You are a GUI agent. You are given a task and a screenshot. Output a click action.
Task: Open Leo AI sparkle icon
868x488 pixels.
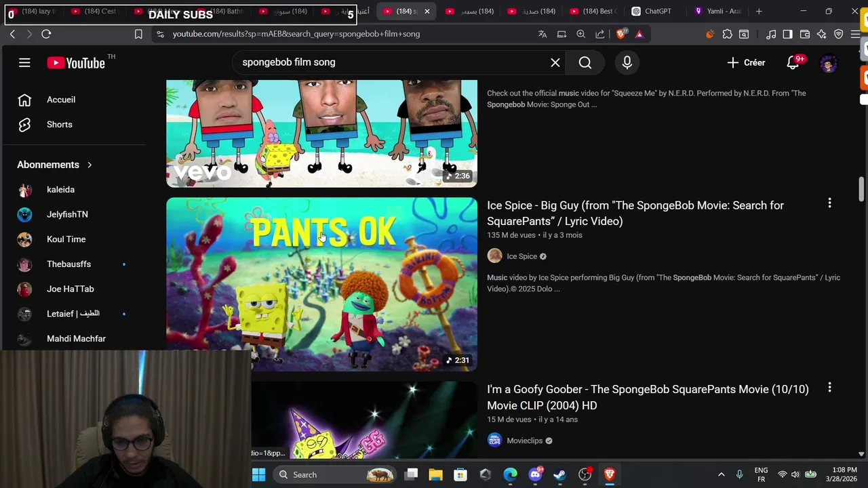point(822,34)
